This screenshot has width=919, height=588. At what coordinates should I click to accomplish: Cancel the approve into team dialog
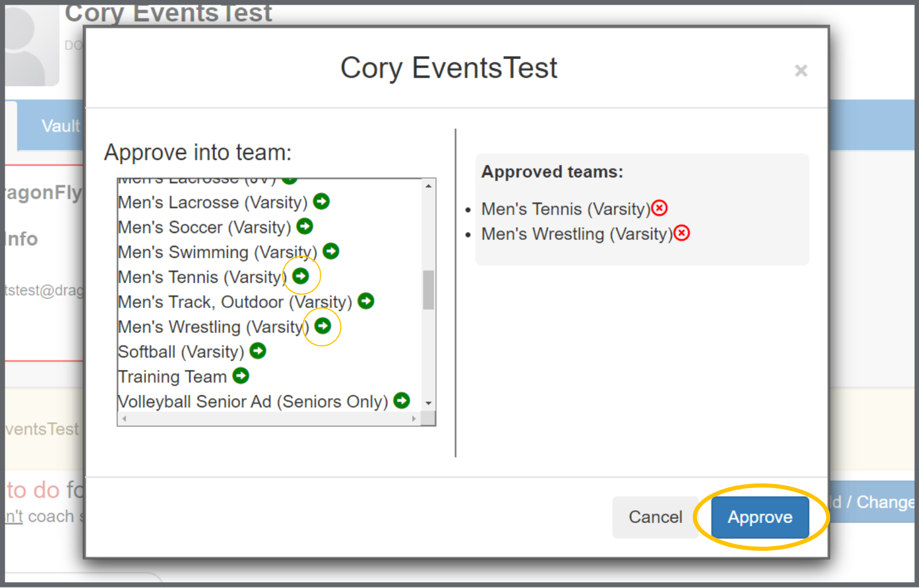tap(655, 517)
